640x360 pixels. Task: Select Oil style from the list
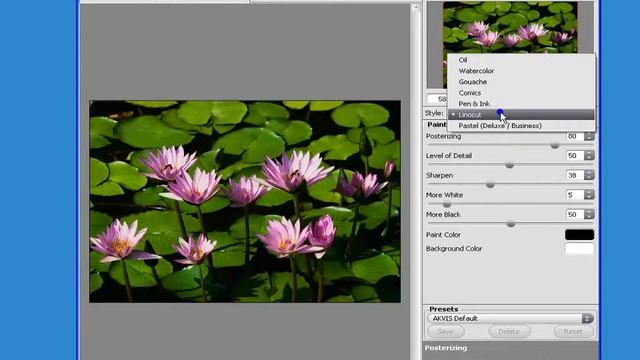click(x=462, y=60)
